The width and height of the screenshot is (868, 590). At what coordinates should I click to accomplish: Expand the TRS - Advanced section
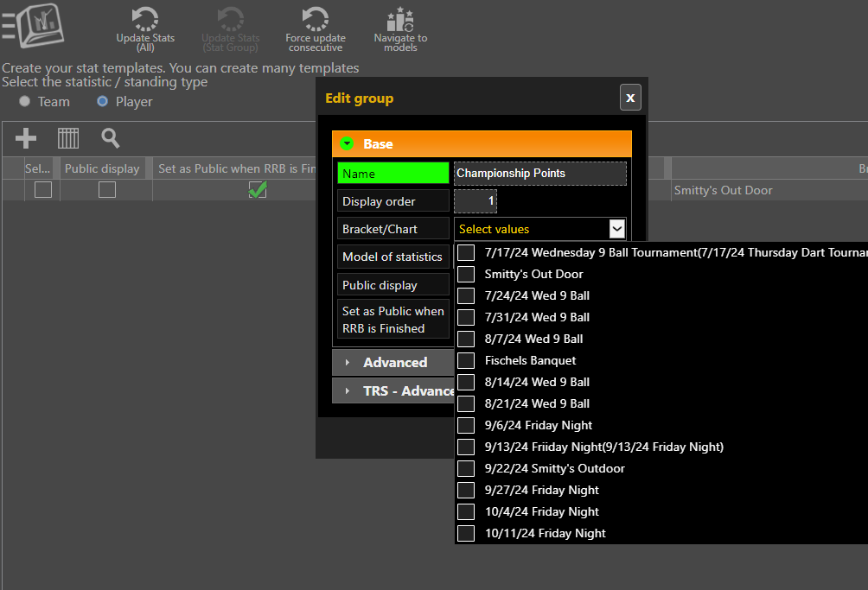pyautogui.click(x=393, y=391)
